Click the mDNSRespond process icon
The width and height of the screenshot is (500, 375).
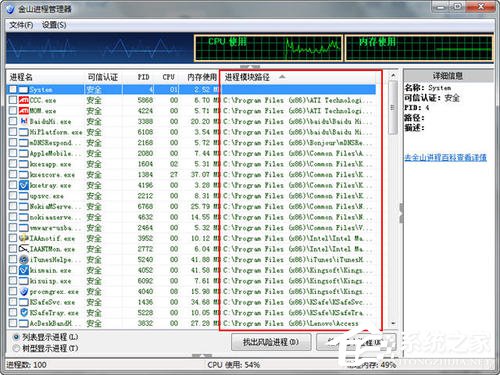pyautogui.click(x=24, y=143)
